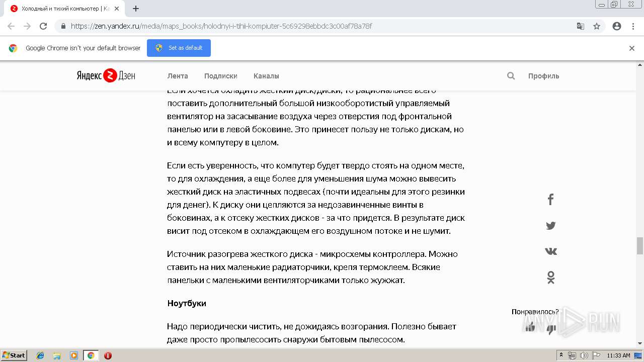Click the scrollbar down arrow
The image size is (644, 362).
(x=640, y=343)
